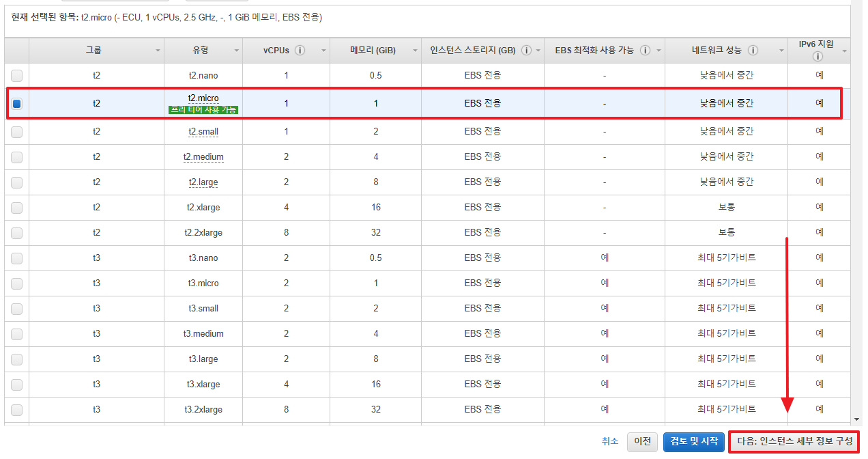The height and width of the screenshot is (459, 868).
Task: Select the t2.nano row checkbox
Action: click(16, 75)
